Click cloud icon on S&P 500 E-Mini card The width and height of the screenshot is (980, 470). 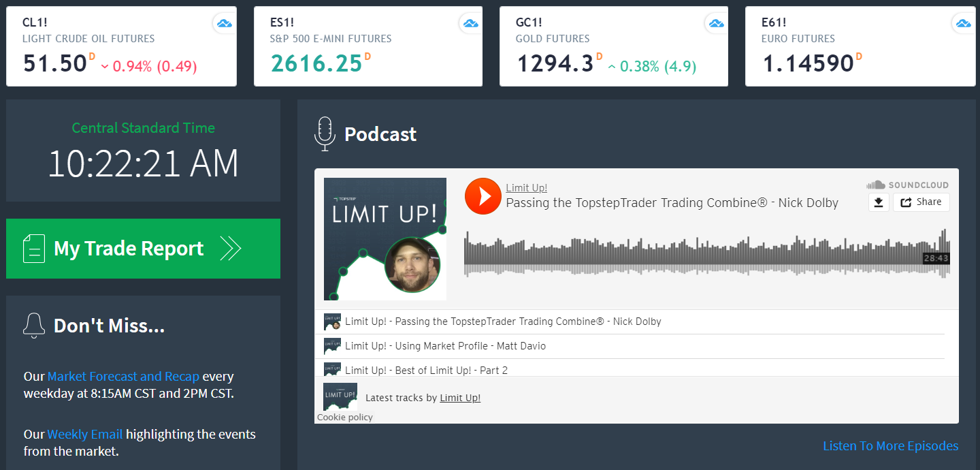coord(470,24)
